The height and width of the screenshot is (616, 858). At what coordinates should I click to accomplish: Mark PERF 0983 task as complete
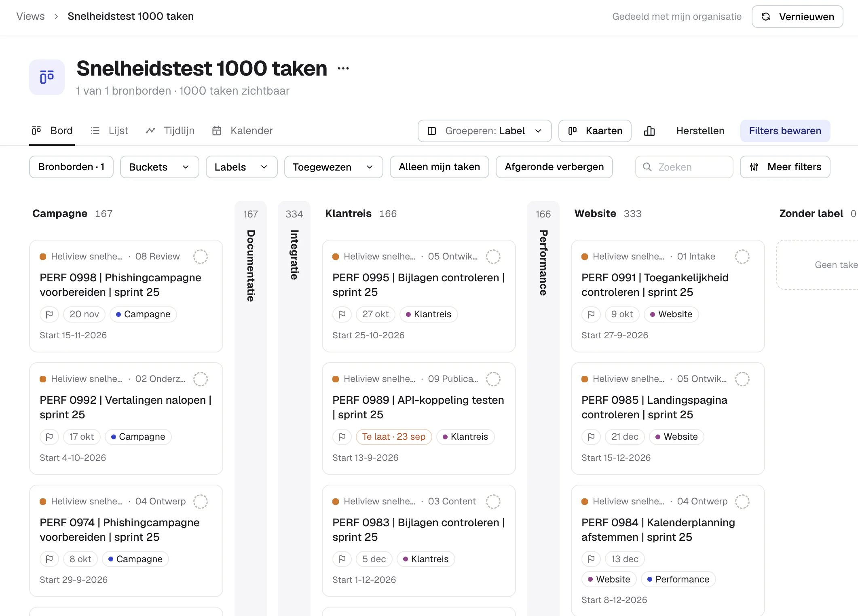[x=493, y=502]
